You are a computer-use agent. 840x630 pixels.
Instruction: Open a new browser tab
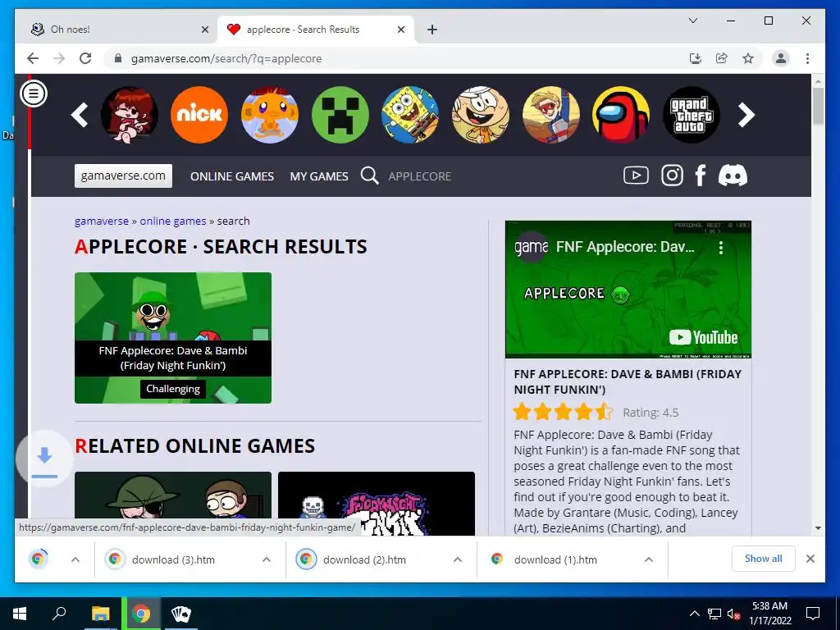(432, 30)
